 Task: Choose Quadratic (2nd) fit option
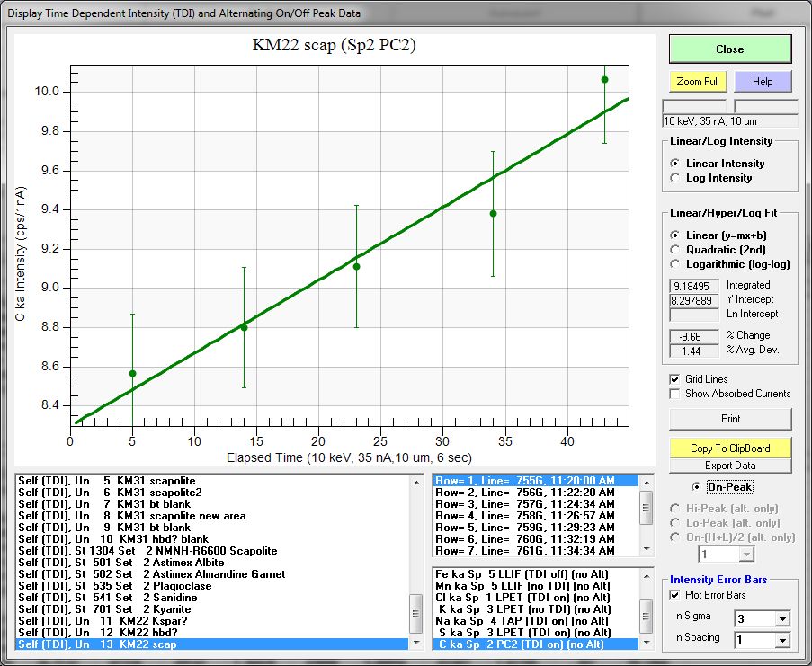pyautogui.click(x=677, y=249)
